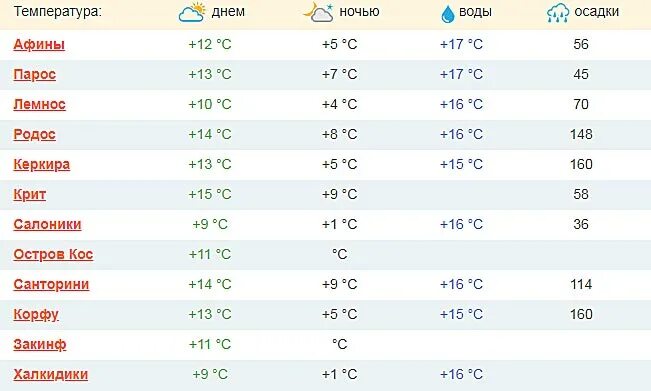
Task: Click the ночью column header
Action: point(359,12)
